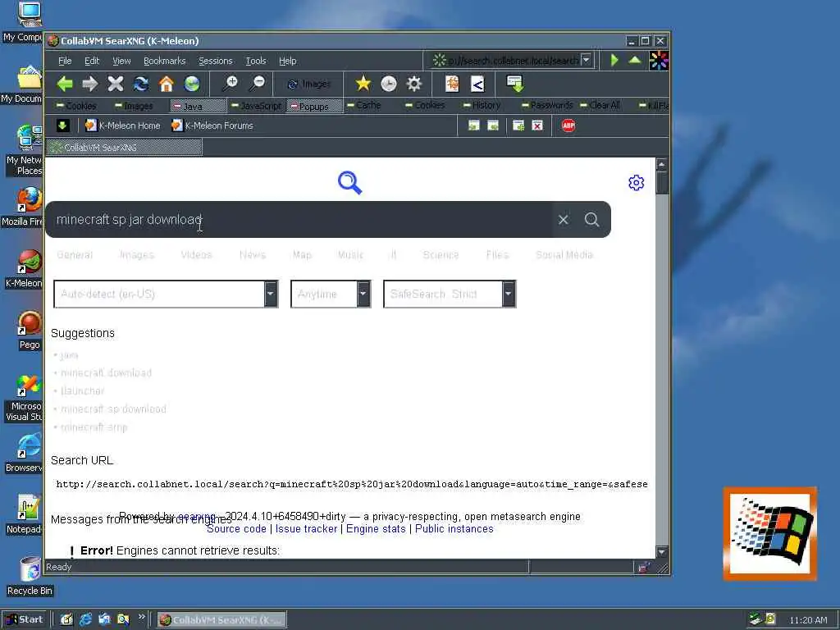The height and width of the screenshot is (630, 840).
Task: Go forward with the gray arrow
Action: point(90,84)
